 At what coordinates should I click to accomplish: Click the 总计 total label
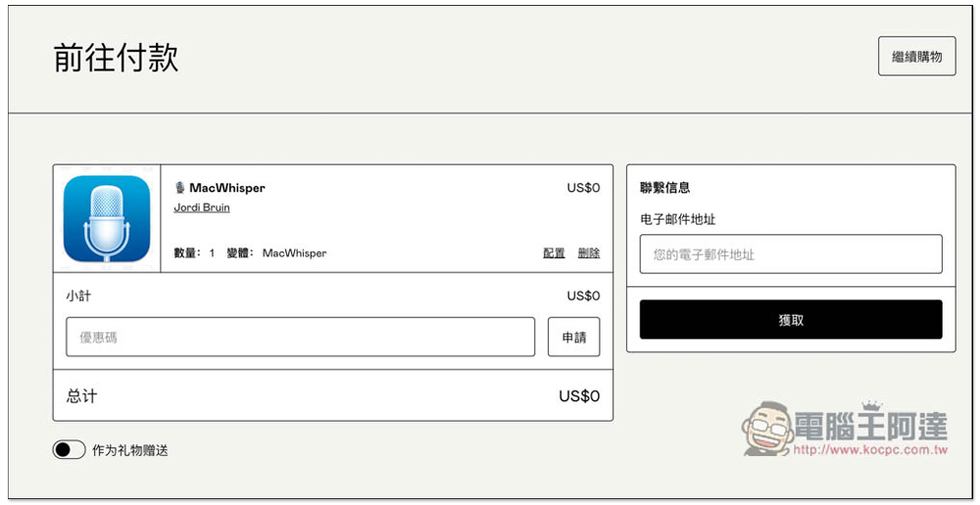pyautogui.click(x=82, y=396)
